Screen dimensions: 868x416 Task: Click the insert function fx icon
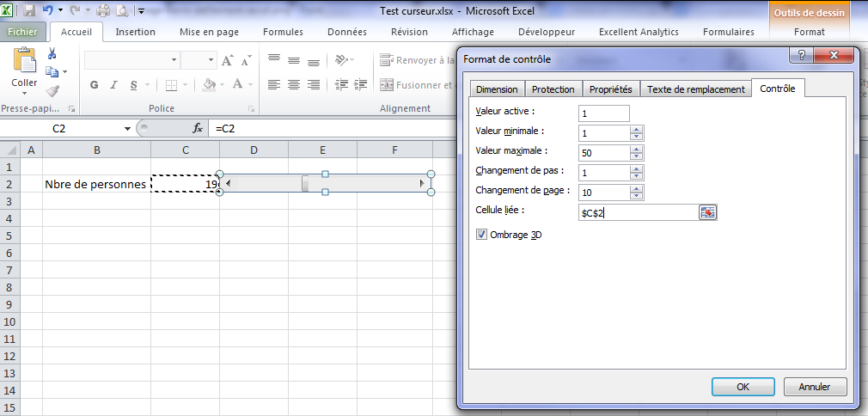pyautogui.click(x=197, y=128)
